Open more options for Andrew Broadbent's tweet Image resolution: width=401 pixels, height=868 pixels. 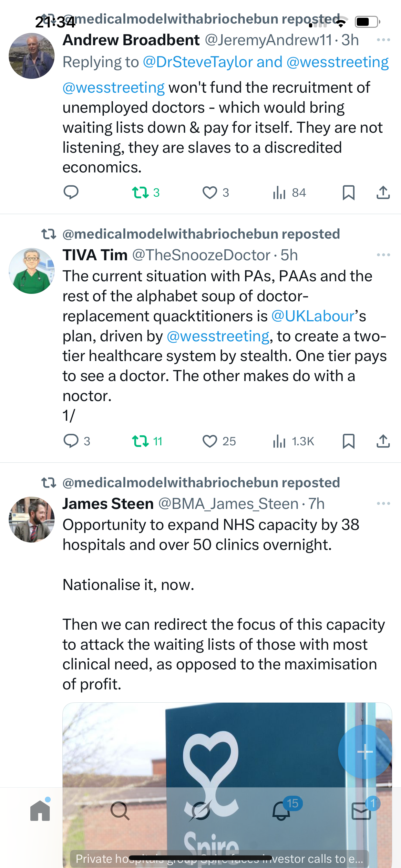(383, 40)
